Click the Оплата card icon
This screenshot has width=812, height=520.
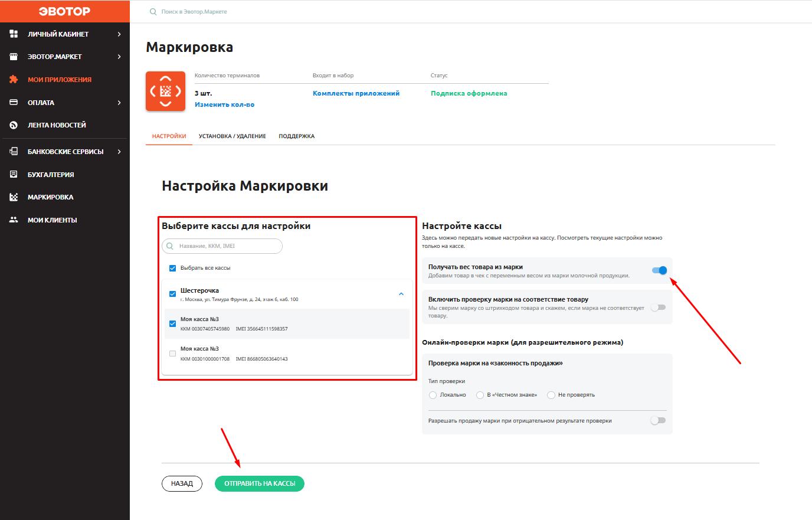click(14, 103)
